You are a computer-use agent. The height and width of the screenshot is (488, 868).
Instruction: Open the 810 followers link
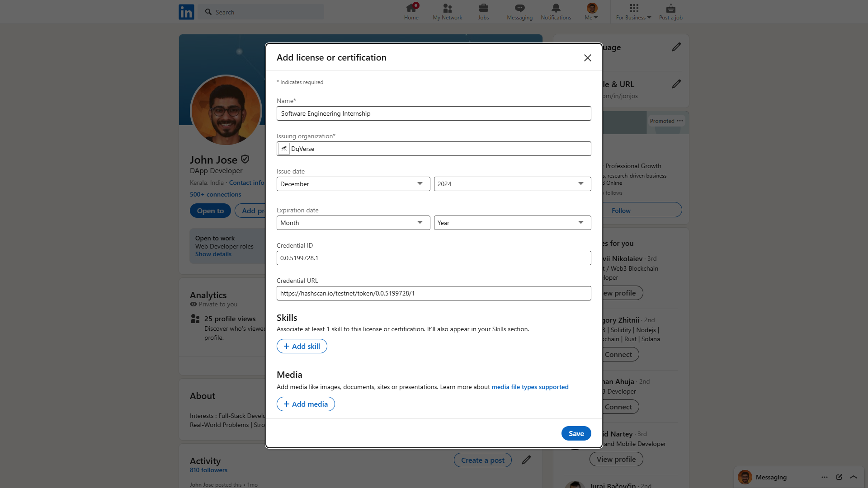(208, 470)
